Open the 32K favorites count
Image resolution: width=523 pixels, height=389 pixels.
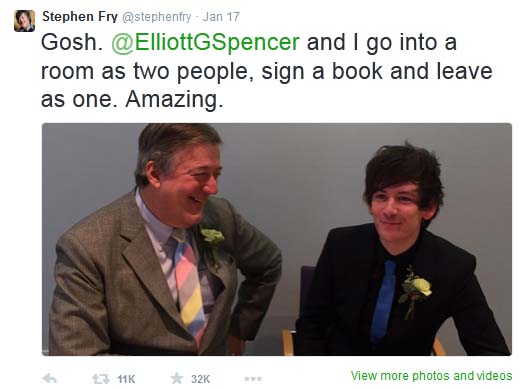(x=200, y=379)
